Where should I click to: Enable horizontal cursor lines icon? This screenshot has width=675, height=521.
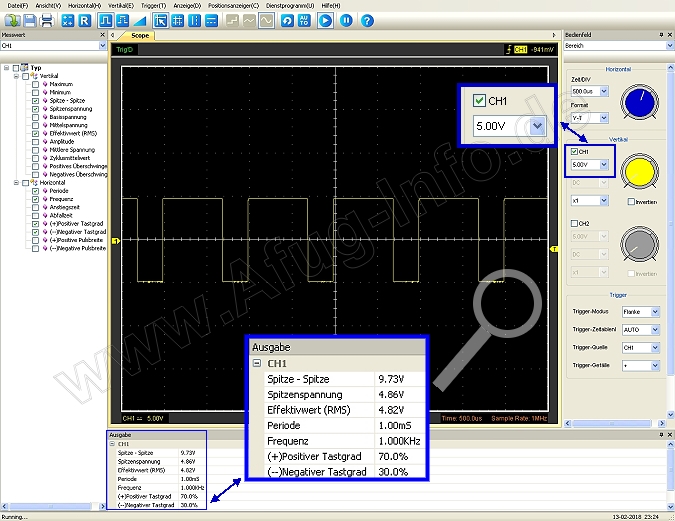point(211,20)
